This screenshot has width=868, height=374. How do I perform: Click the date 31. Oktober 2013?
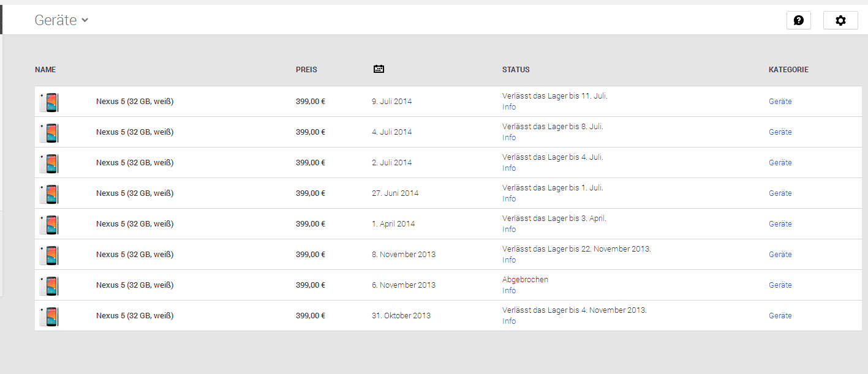[x=401, y=316]
